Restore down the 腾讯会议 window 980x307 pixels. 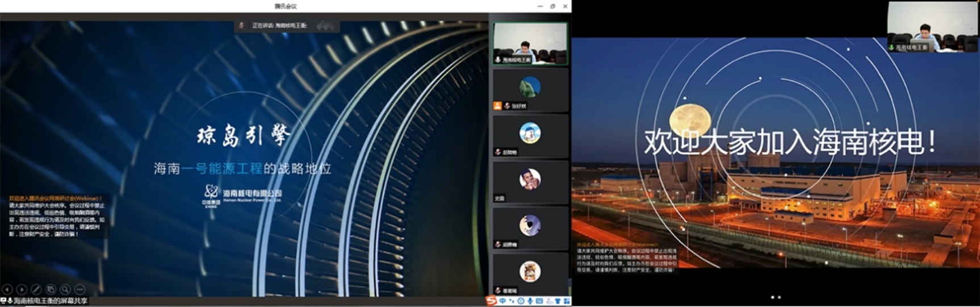[552, 6]
